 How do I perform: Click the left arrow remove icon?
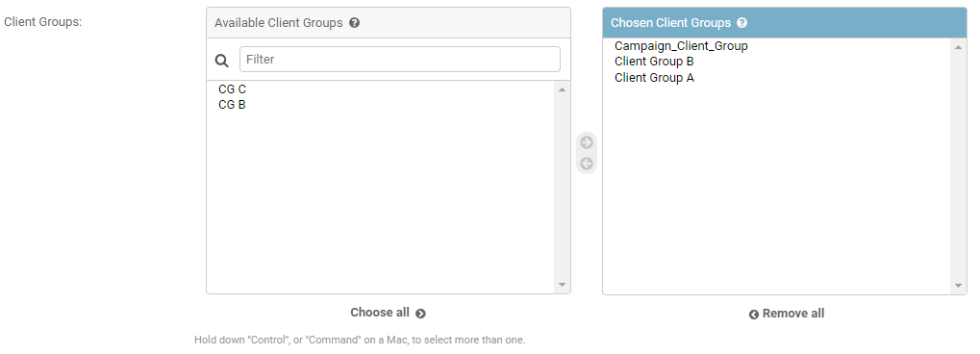587,164
